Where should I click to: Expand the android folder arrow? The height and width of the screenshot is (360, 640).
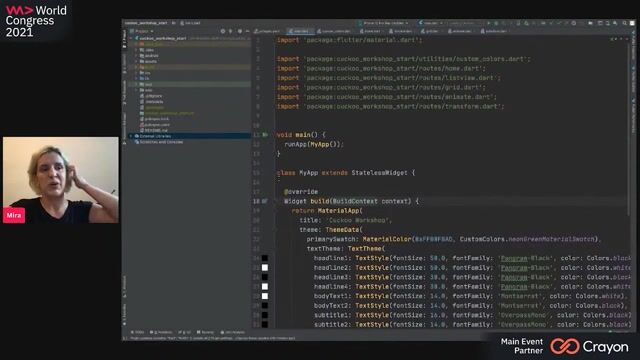[x=136, y=56]
